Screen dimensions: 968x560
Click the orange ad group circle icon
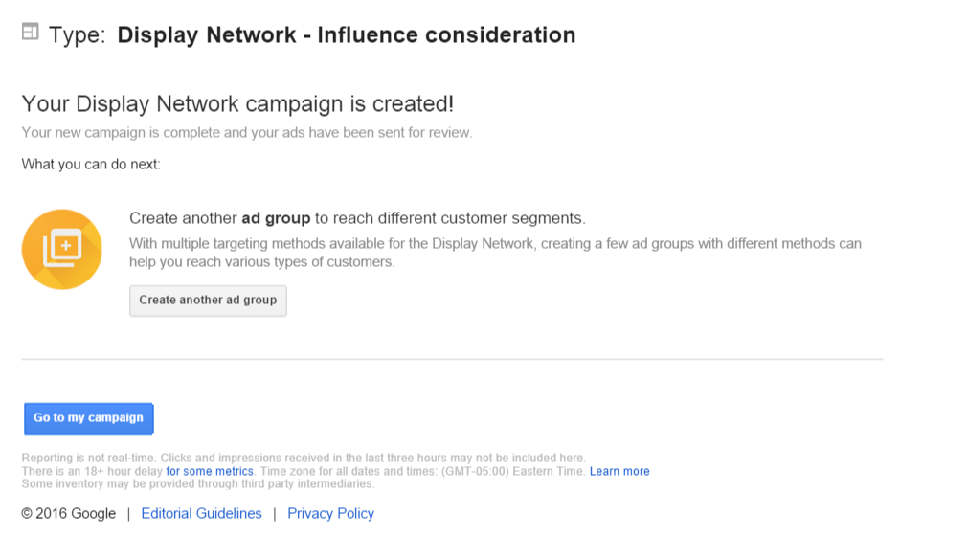click(61, 250)
